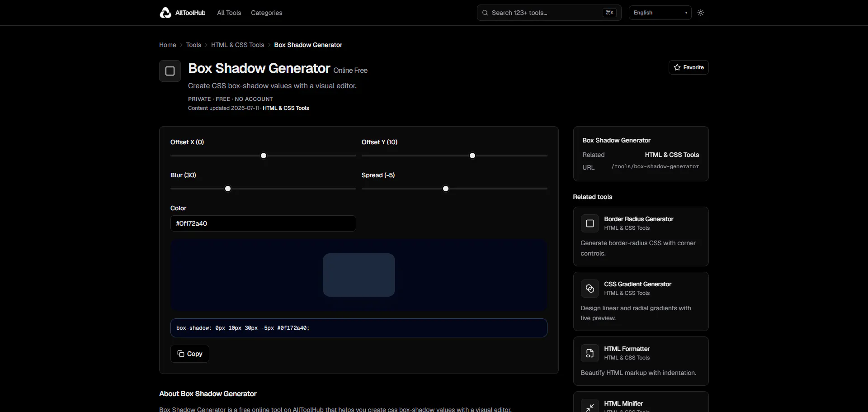868x412 pixels.
Task: Open All Tools in navigation
Action: click(x=229, y=13)
